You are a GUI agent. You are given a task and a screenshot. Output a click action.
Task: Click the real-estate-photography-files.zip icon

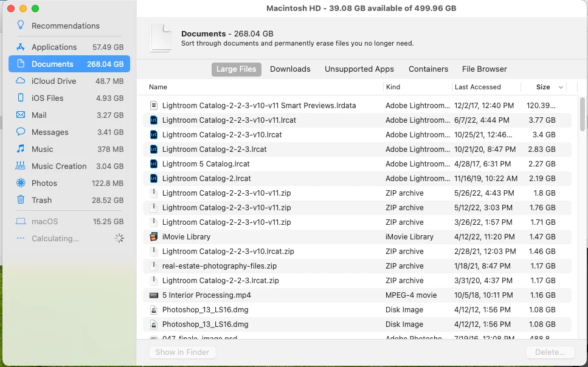153,266
